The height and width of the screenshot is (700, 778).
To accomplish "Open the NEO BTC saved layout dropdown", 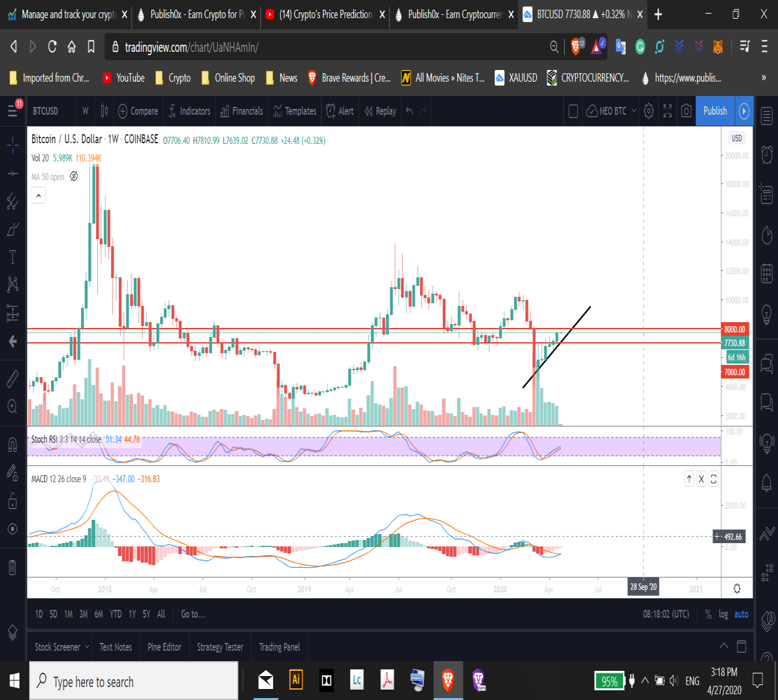I will [x=611, y=111].
